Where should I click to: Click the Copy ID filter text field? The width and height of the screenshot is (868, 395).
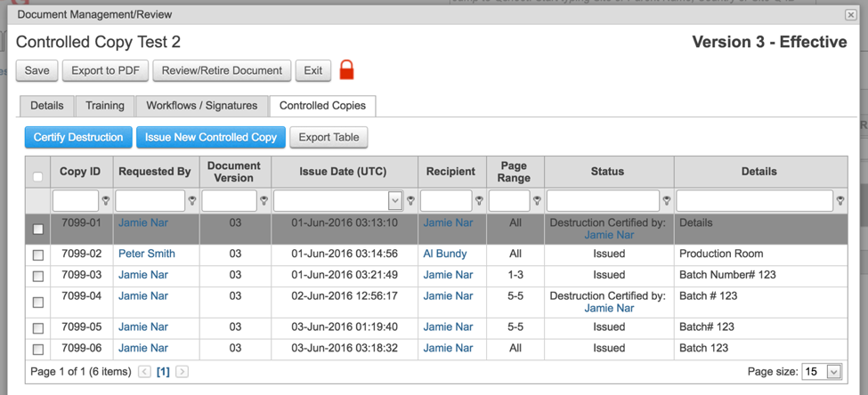point(76,201)
